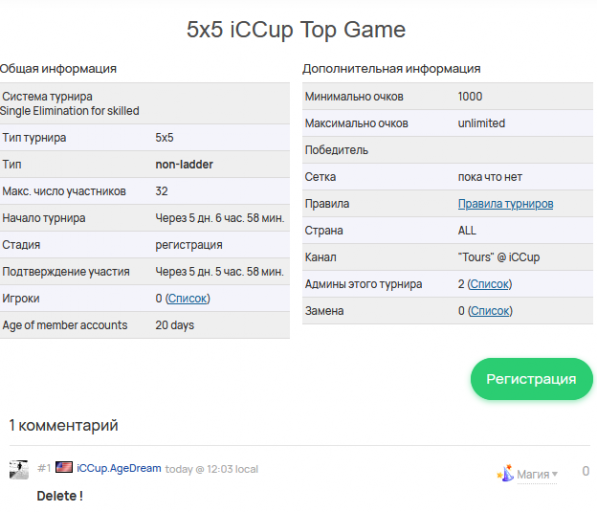597x512 pixels.
Task: Click the Магия wizard hat icon
Action: coord(506,473)
